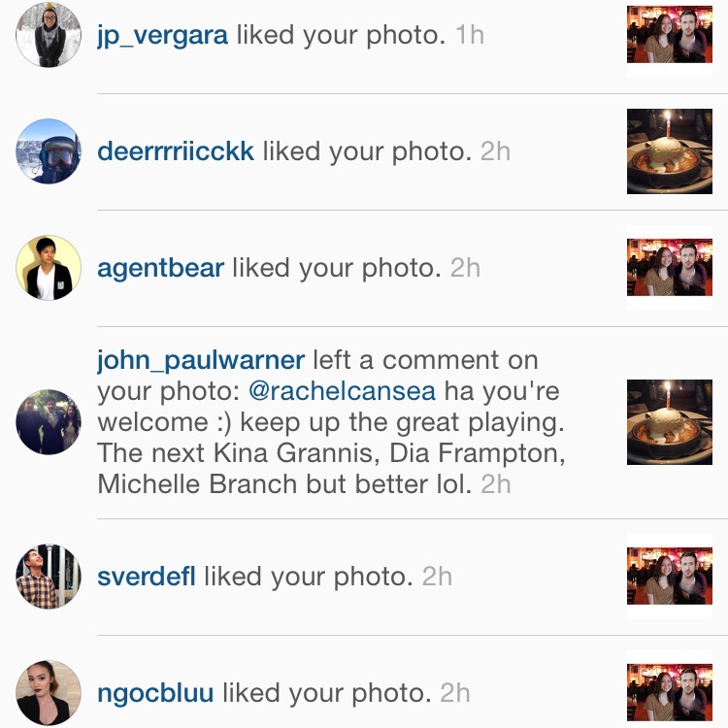Tap deerrrriicckk's ski goggles avatar
The image size is (728, 728).
[49, 151]
